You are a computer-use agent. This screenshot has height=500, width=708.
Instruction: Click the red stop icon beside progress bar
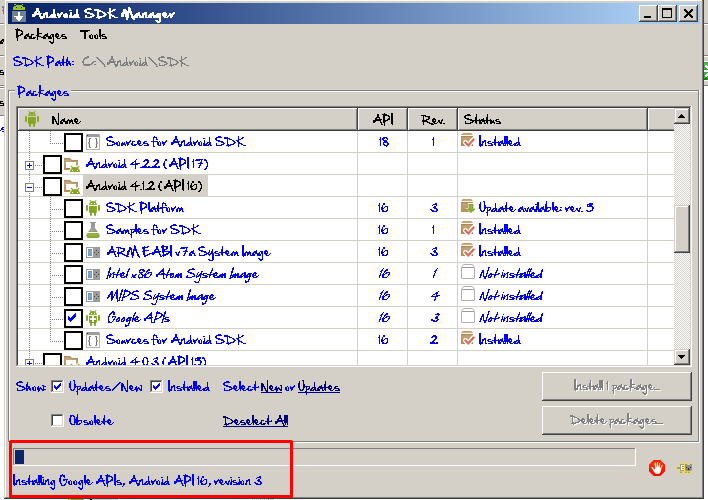[x=657, y=468]
